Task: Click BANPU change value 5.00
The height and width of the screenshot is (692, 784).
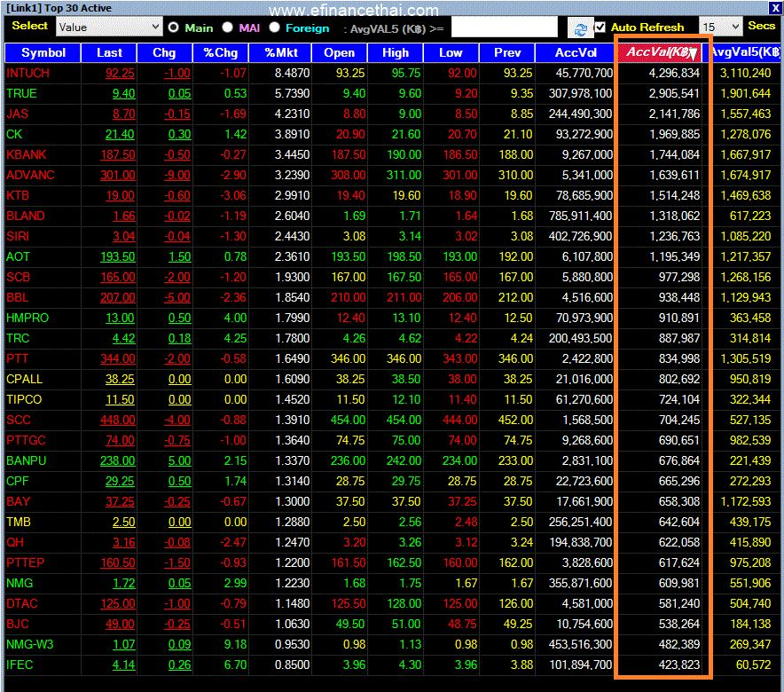Action: [179, 461]
